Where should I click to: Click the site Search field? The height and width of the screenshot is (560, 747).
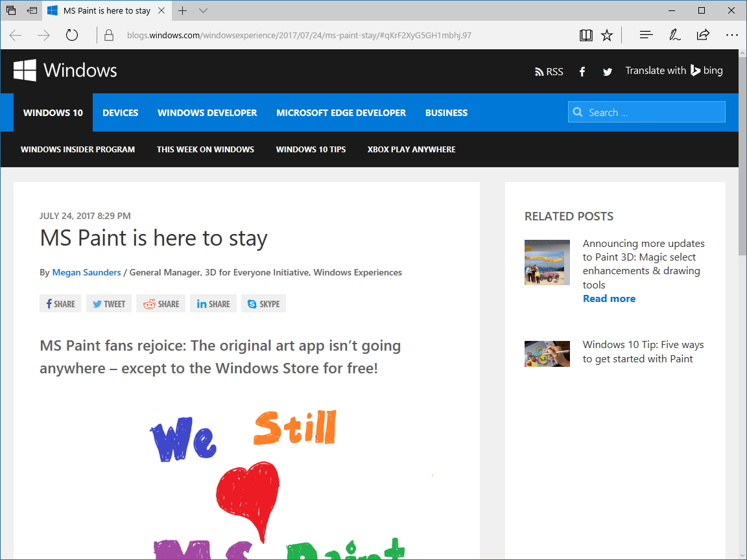(x=646, y=112)
